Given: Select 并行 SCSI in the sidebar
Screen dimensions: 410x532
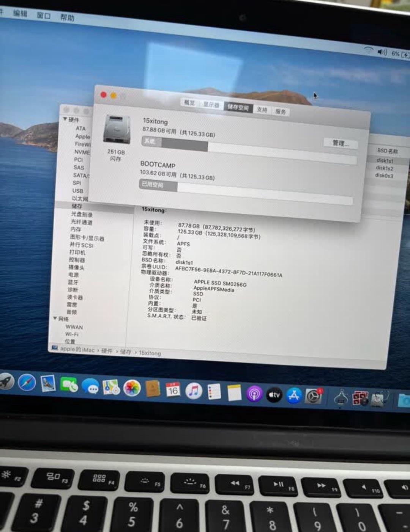Looking at the screenshot, I should pyautogui.click(x=81, y=245).
